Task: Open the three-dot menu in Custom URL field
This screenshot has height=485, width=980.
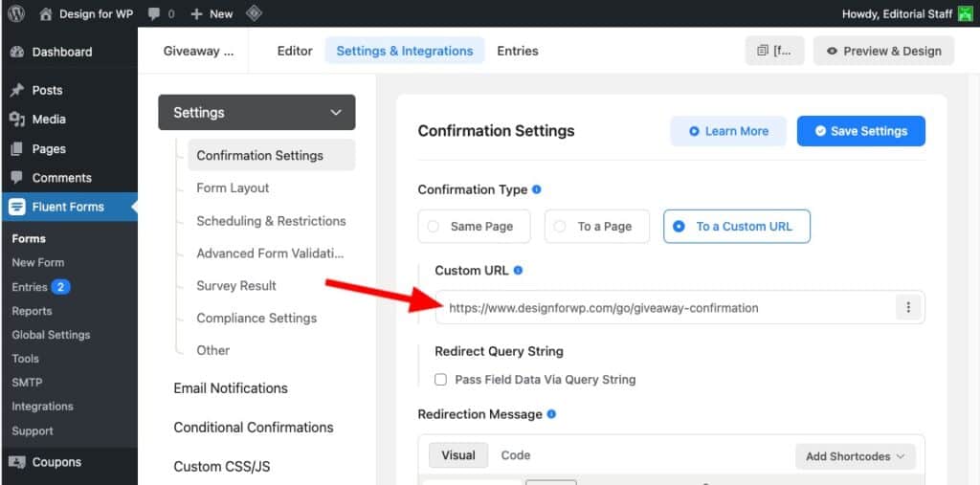Action: point(908,307)
